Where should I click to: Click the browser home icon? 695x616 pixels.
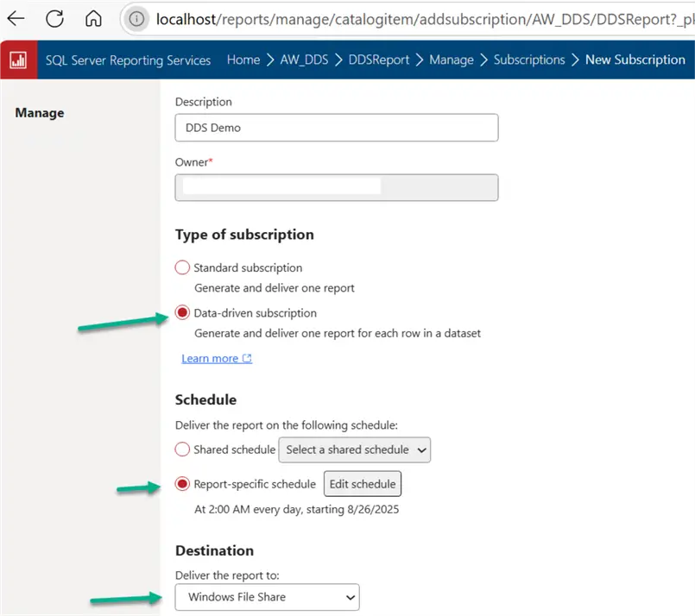coord(93,18)
